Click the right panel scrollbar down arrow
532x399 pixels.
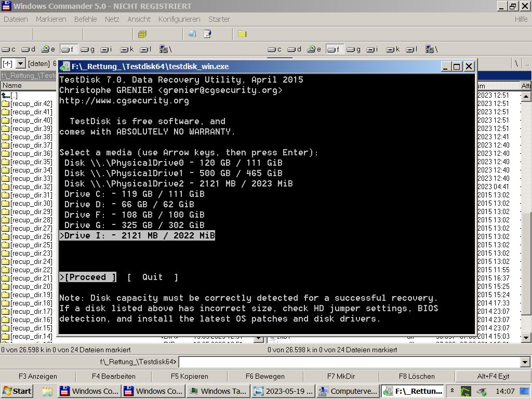click(526, 337)
